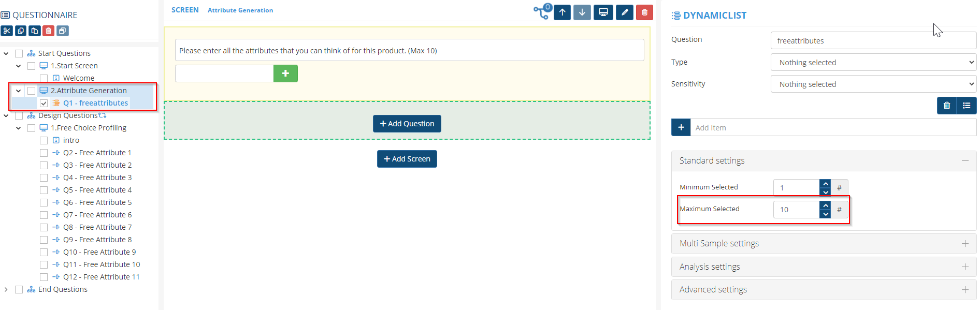Click the pencil edit screen icon
This screenshot has height=310, width=980.
(624, 12)
